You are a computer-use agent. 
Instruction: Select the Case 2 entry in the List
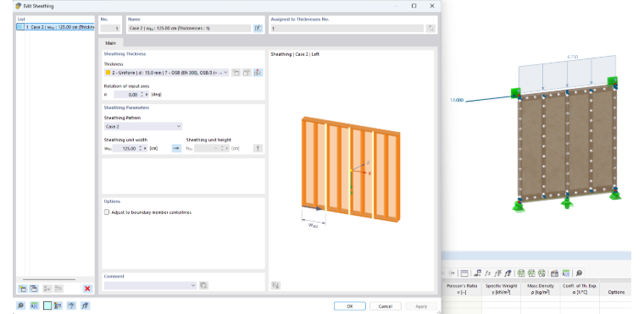(55, 27)
